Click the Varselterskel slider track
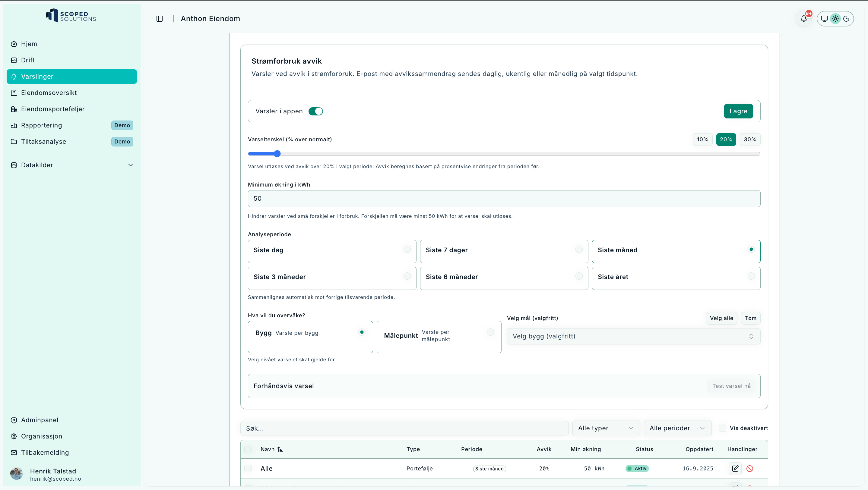The width and height of the screenshot is (868, 490). [x=504, y=154]
